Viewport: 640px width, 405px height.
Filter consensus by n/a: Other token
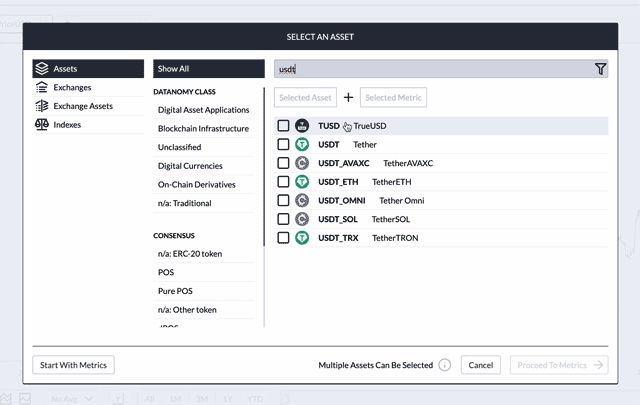point(203,310)
